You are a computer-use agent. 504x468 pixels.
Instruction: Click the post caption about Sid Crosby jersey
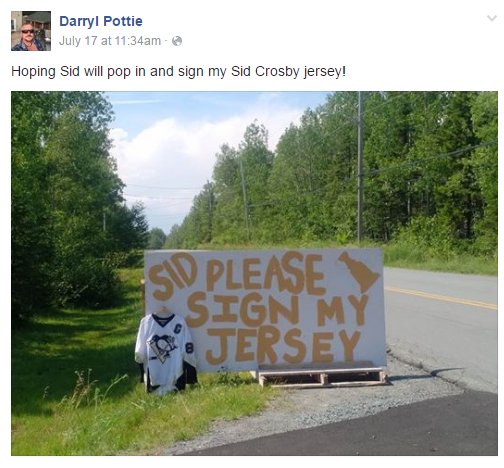coord(178,72)
